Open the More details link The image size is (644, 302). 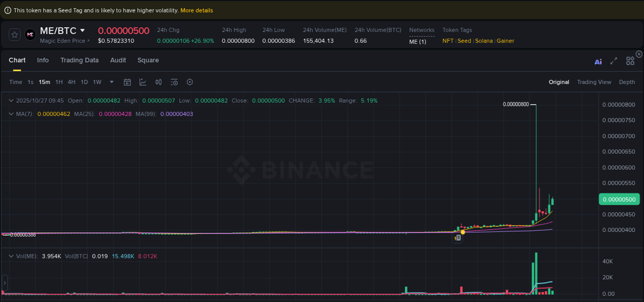(x=196, y=10)
